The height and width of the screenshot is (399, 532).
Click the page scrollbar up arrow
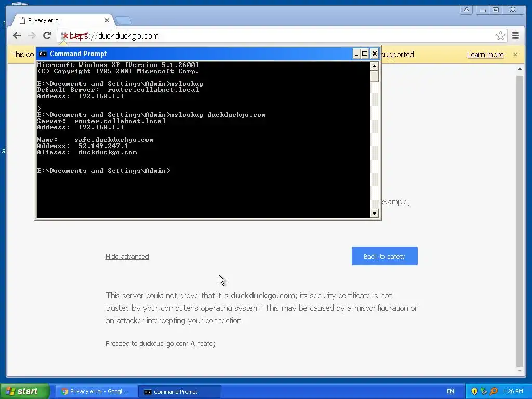click(x=520, y=69)
